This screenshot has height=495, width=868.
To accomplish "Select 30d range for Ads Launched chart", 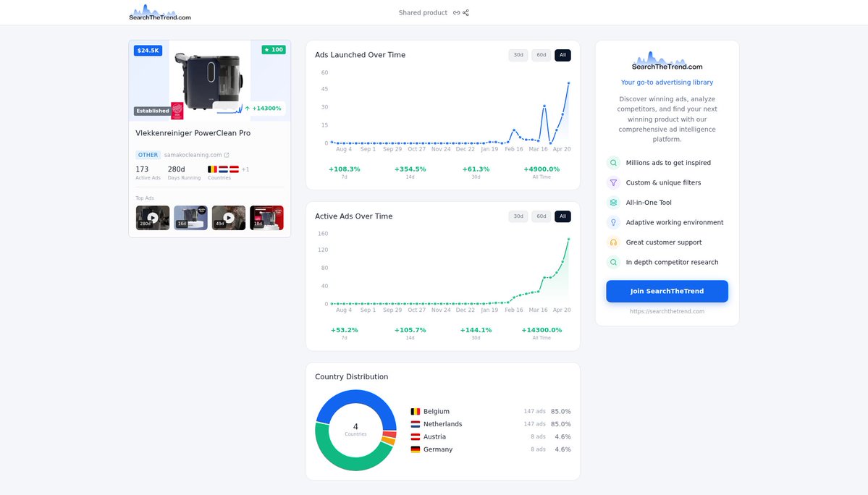I will [x=518, y=55].
